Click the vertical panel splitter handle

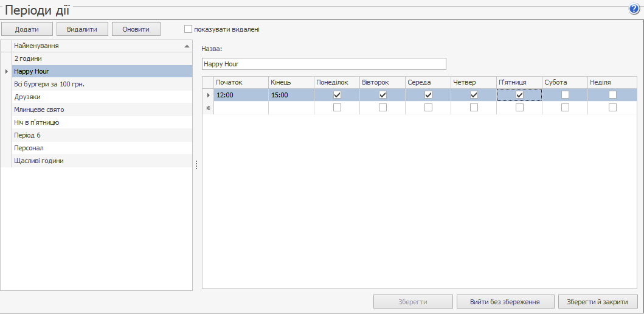pyautogui.click(x=196, y=165)
